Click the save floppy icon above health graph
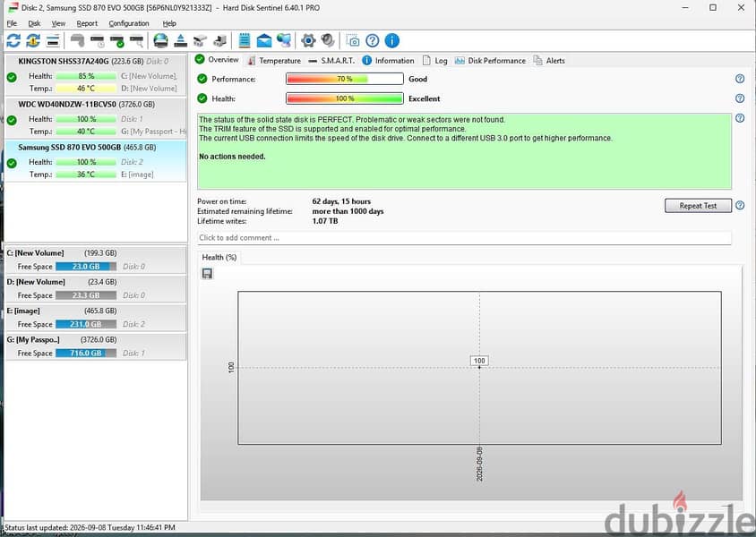756x537 pixels. (x=207, y=274)
